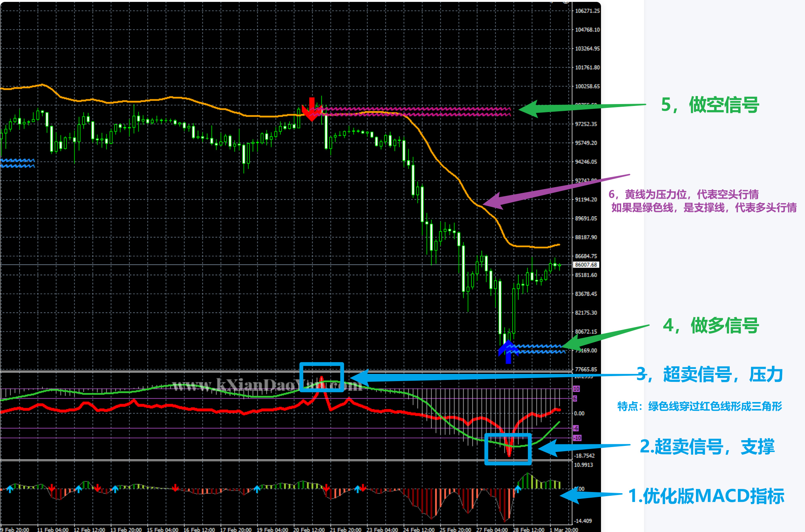Viewport: 805px width, 532px height.
Task: Click the magenta level label 10 on the oscillator
Action: [x=576, y=389]
